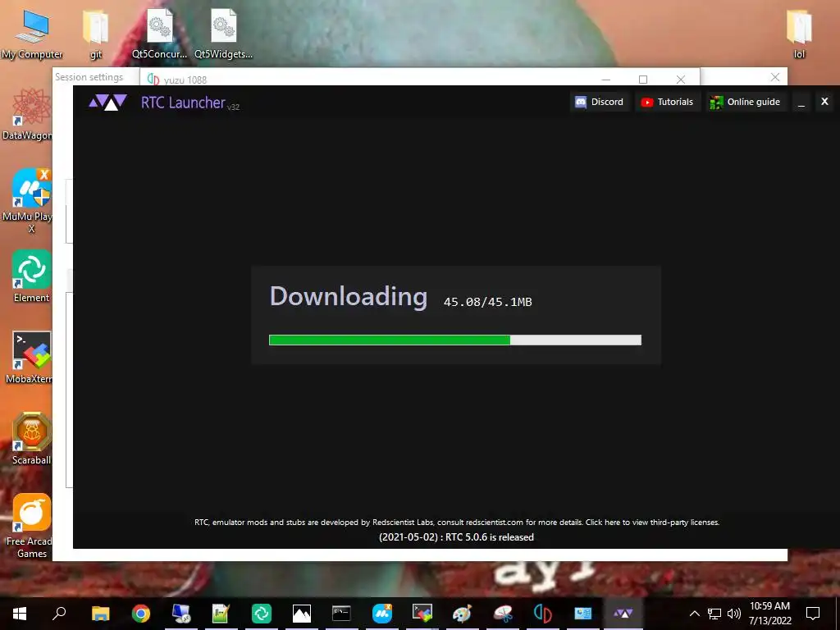Viewport: 840px width, 630px height.
Task: Click the RTC 5.0.6 is released news text
Action: coord(456,536)
